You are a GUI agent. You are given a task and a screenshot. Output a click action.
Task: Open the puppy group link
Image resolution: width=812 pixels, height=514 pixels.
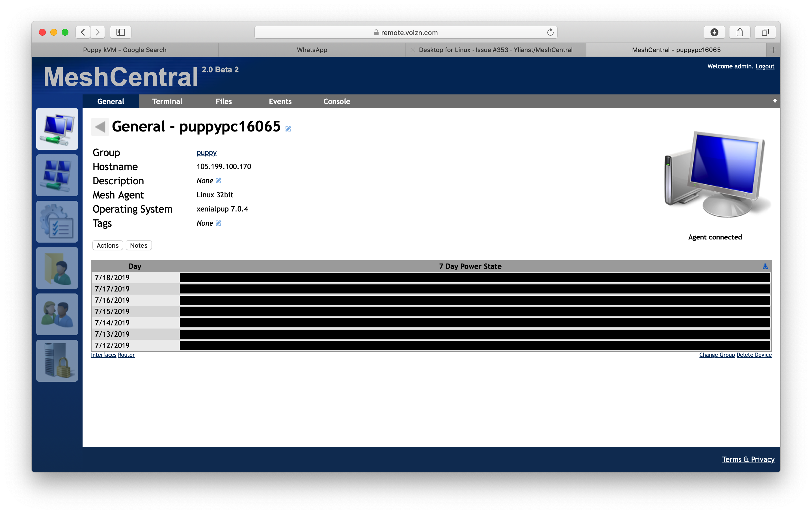click(206, 152)
